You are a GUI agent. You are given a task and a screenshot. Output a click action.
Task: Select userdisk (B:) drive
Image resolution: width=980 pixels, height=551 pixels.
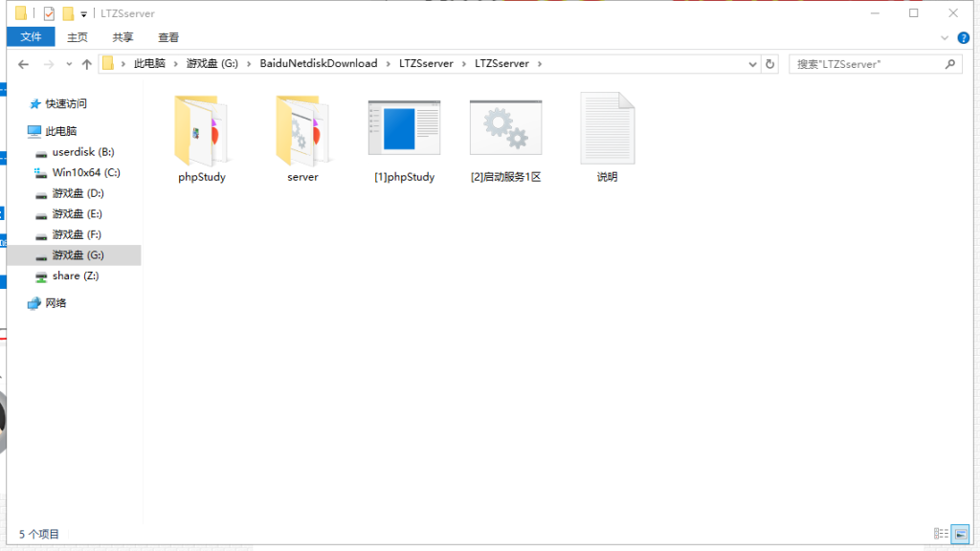(83, 152)
